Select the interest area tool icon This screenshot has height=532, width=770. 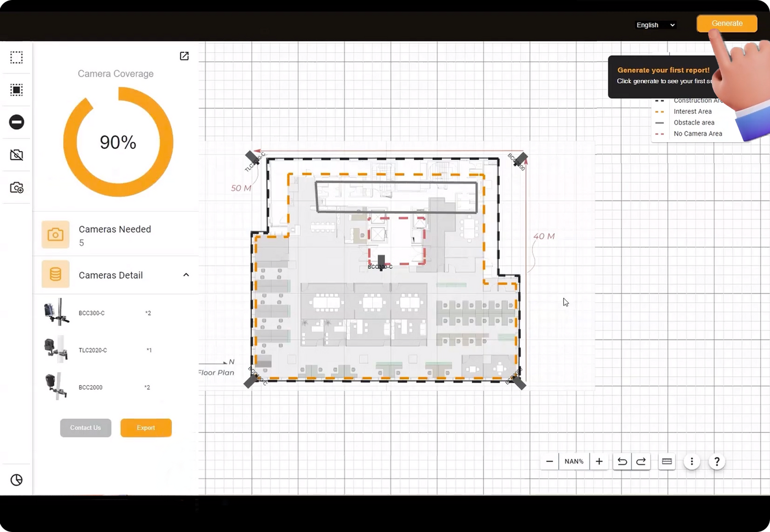tap(16, 90)
